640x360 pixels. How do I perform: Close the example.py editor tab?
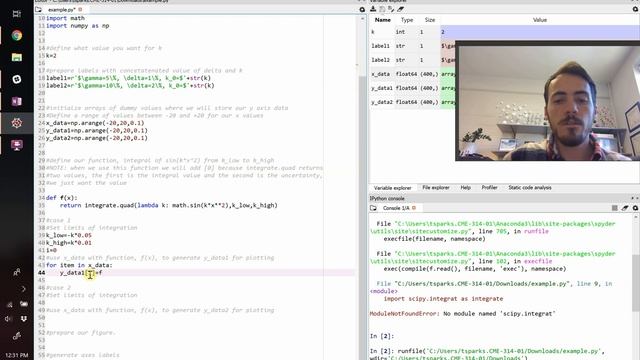click(80, 9)
